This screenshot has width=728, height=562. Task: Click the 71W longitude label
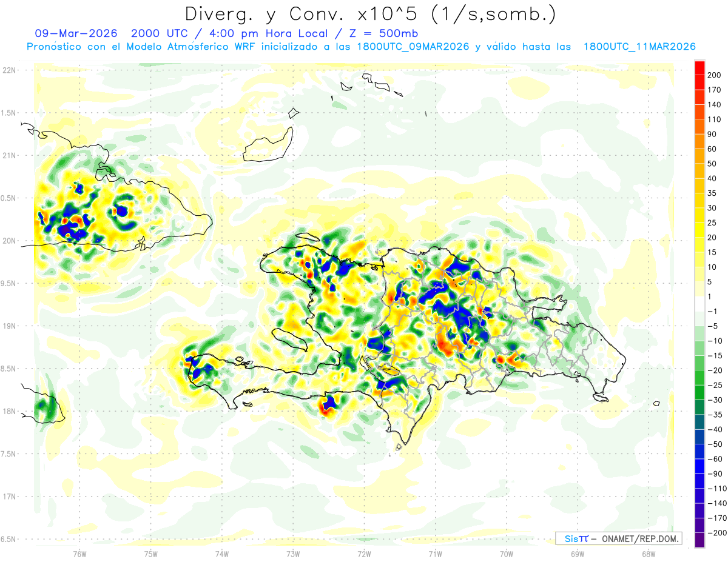point(435,554)
